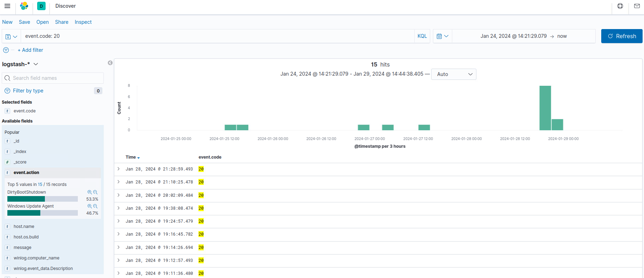This screenshot has height=278, width=644.
Task: Toggle the KQL query language switch
Action: click(x=422, y=36)
